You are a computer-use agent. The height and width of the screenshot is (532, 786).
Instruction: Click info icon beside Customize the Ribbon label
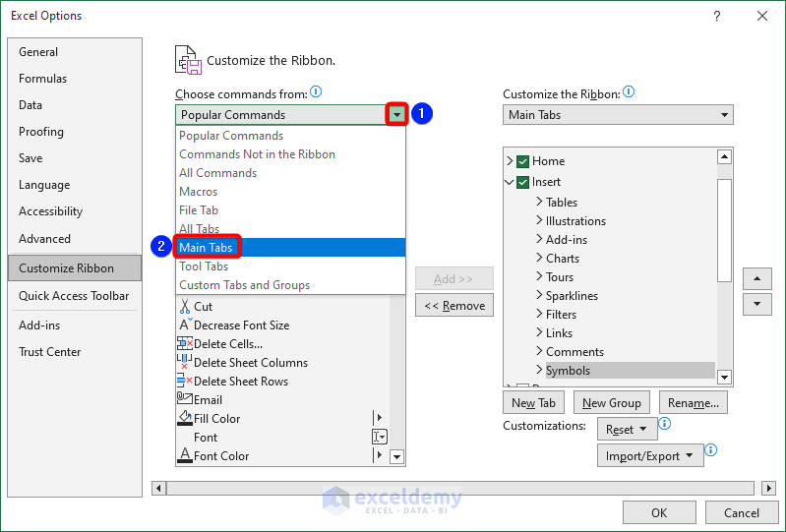(629, 91)
